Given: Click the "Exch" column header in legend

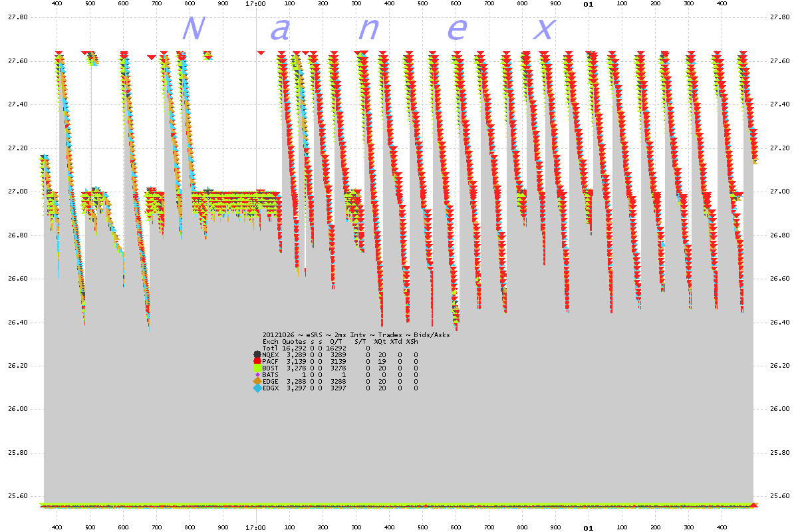Looking at the screenshot, I should [x=270, y=341].
